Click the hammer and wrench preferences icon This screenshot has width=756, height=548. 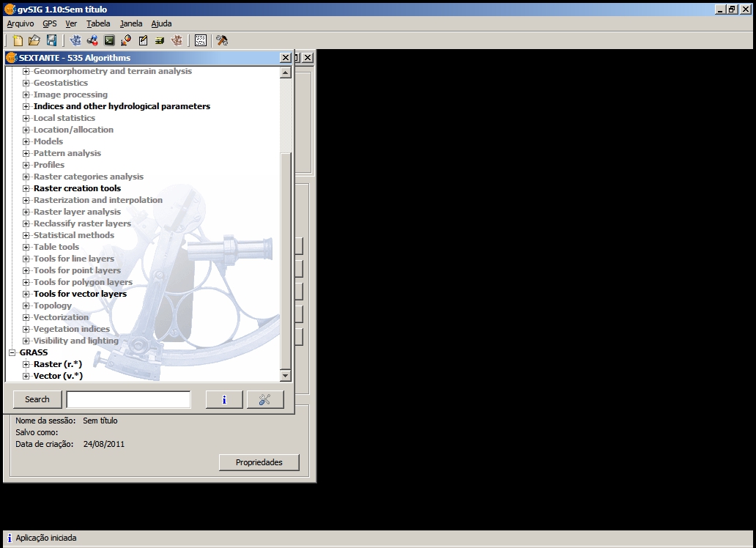222,40
